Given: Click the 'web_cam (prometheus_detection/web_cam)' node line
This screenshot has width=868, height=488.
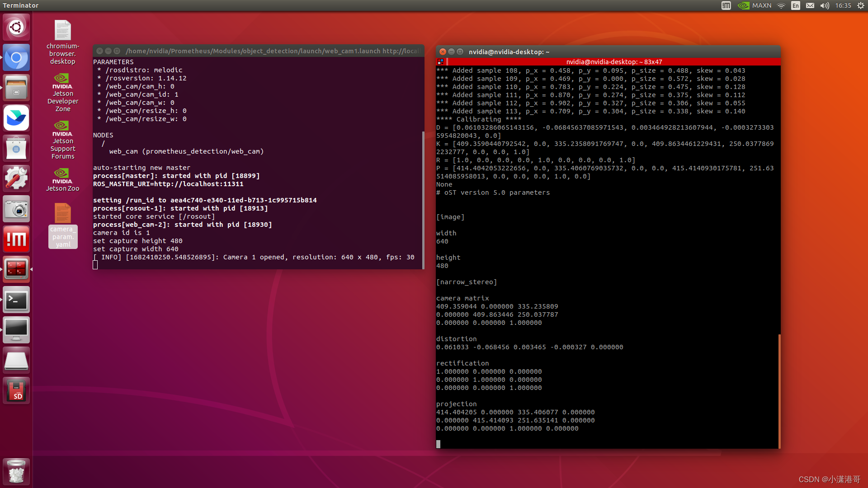Looking at the screenshot, I should pyautogui.click(x=186, y=151).
